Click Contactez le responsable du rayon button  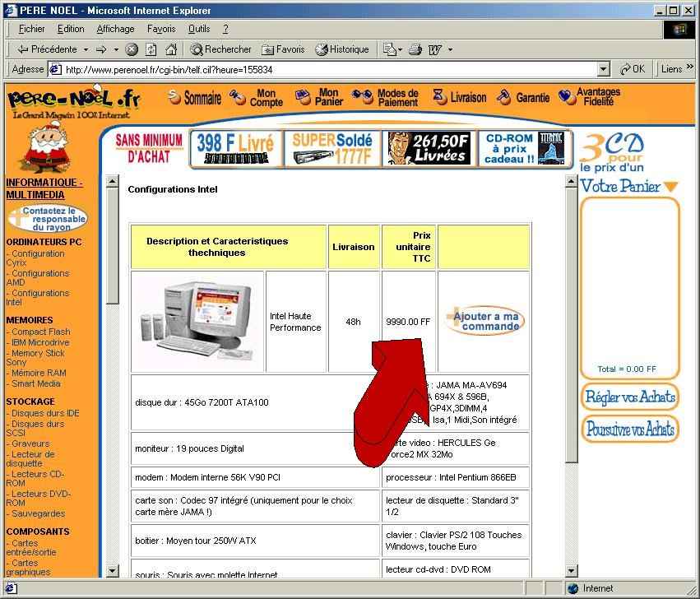tap(49, 219)
